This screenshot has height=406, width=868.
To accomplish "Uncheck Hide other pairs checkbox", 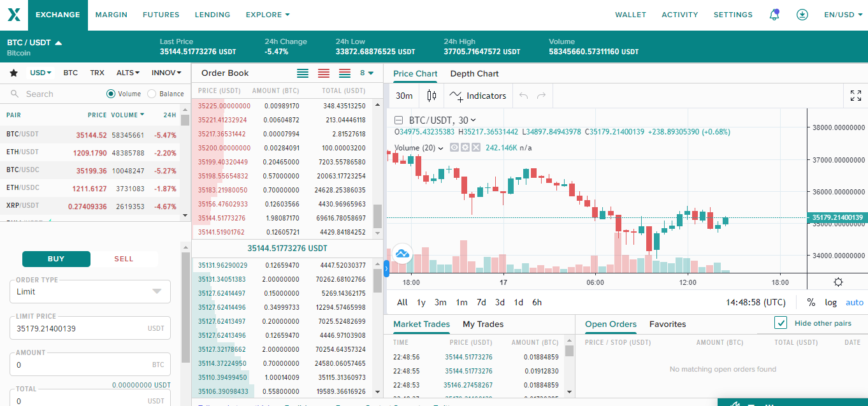I will 781,323.
